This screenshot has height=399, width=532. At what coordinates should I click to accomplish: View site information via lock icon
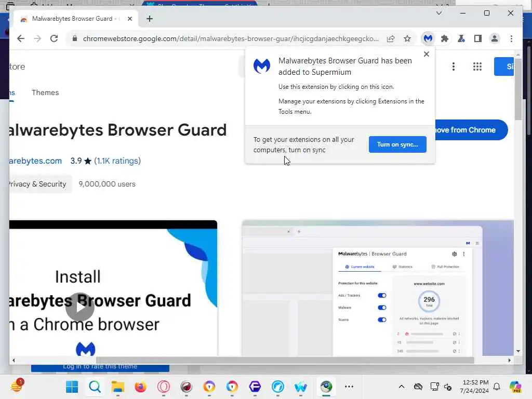[75, 38]
